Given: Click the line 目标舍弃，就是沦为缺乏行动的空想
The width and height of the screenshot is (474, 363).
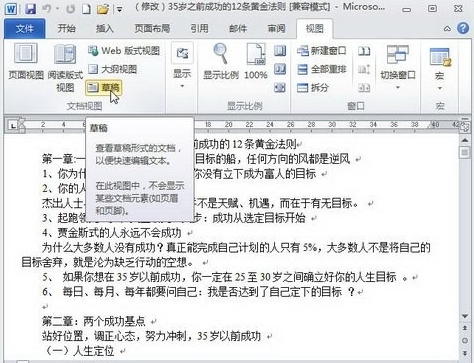Looking at the screenshot, I should click(x=108, y=262).
